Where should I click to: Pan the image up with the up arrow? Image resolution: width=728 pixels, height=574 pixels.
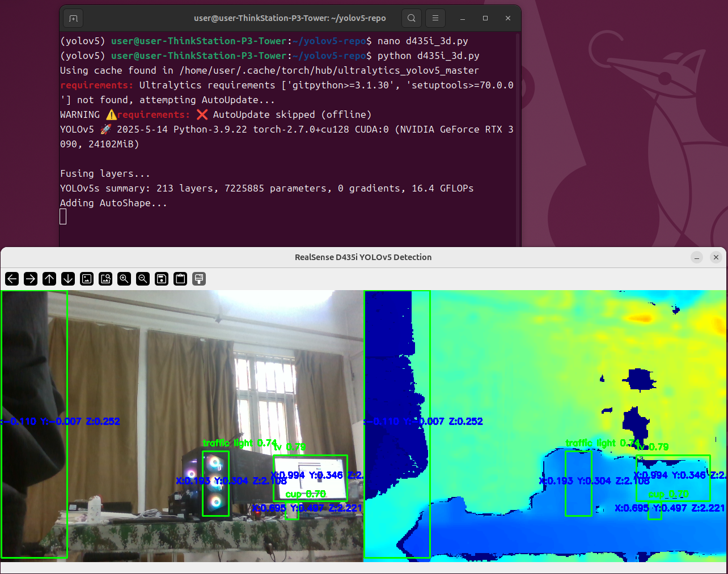pyautogui.click(x=49, y=279)
